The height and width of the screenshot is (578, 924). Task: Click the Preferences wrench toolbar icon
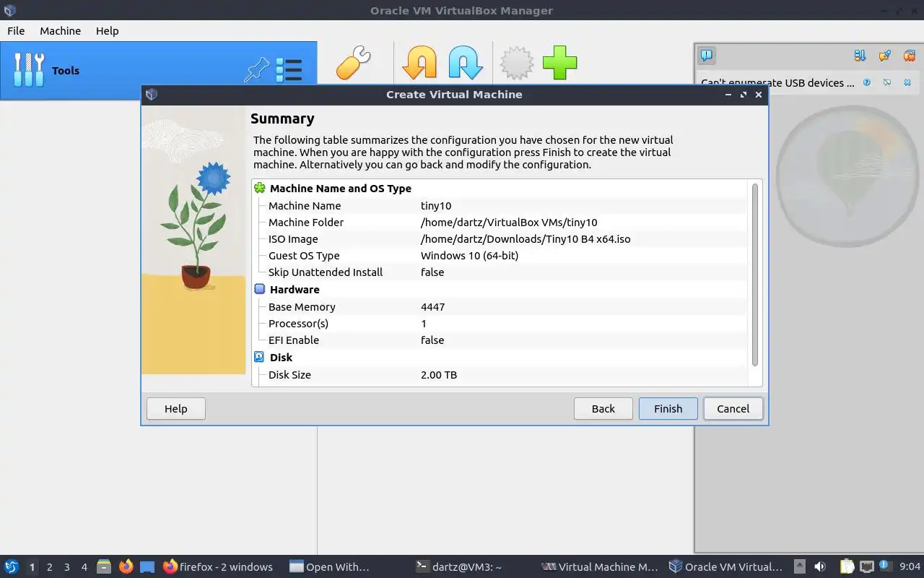[353, 63]
